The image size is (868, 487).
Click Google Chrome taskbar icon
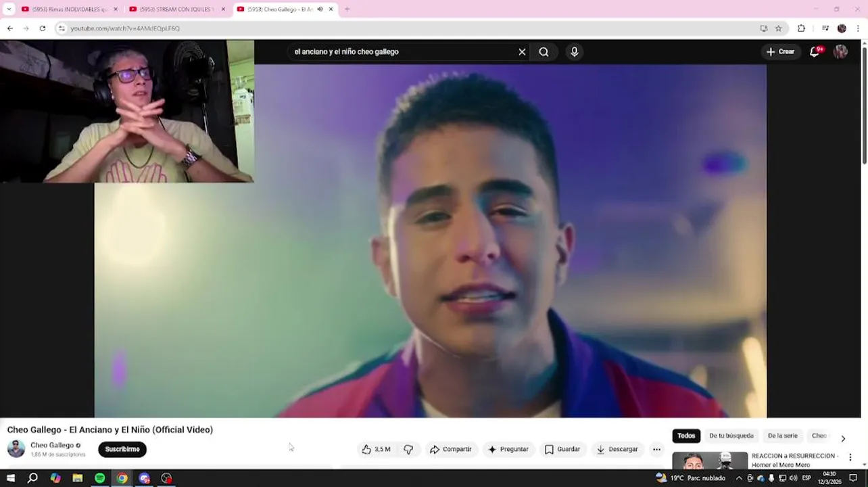[122, 478]
